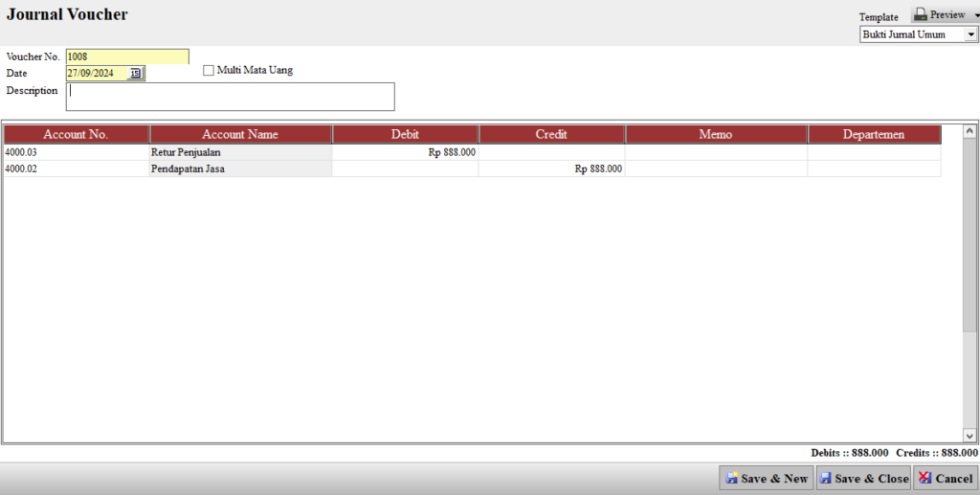Click the Departemen column header
Screen dimensions: 980x495
[x=874, y=134]
